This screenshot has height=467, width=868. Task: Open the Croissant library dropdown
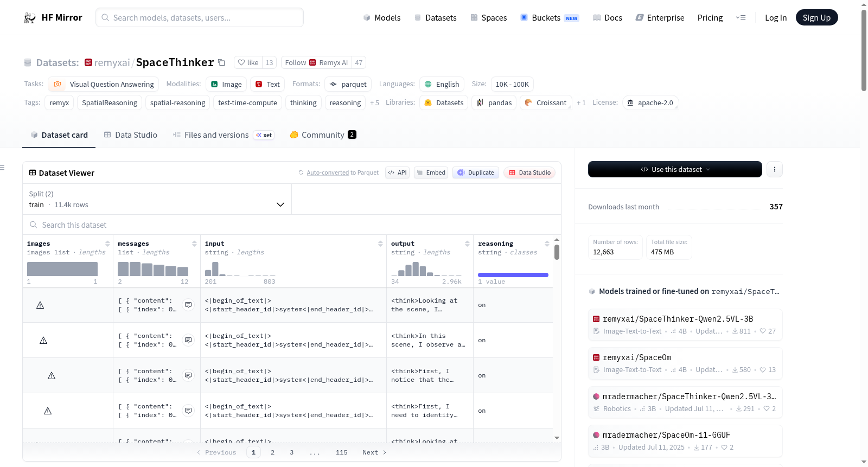coord(546,103)
